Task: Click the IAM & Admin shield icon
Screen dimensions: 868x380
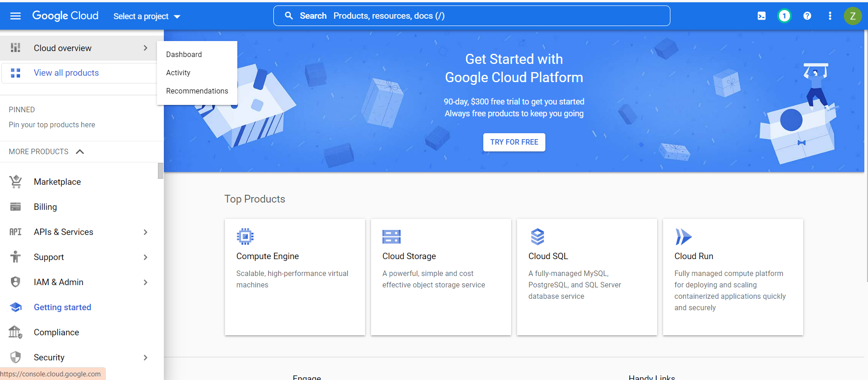Action: (x=16, y=282)
